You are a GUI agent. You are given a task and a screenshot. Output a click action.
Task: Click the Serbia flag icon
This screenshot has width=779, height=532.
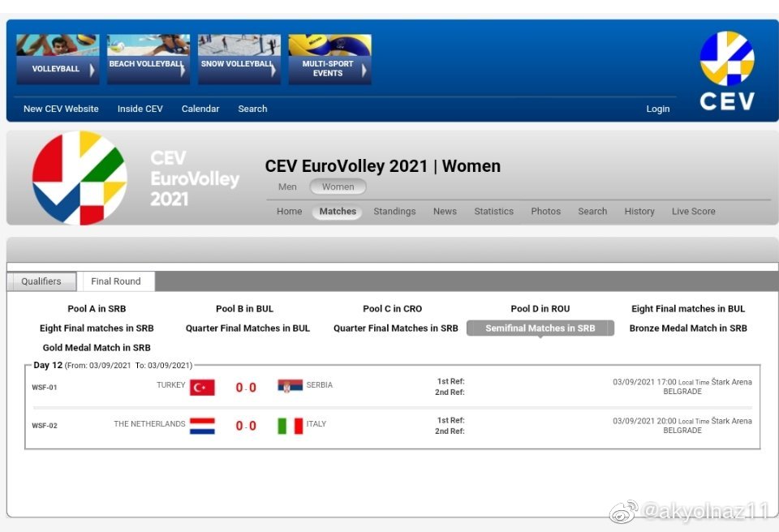291,385
